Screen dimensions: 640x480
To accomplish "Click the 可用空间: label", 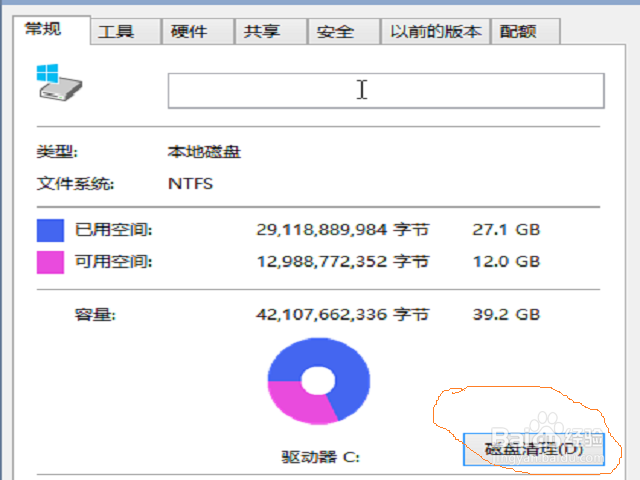I will [113, 262].
